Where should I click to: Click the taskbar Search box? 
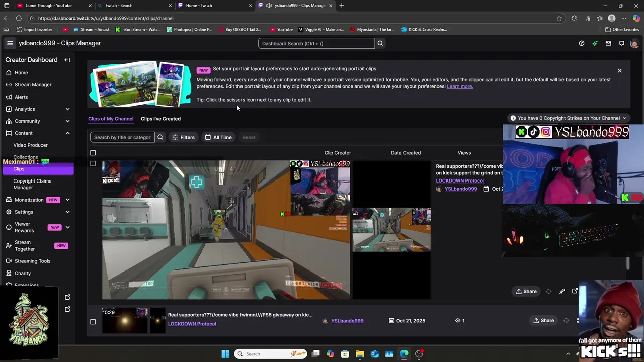[271, 354]
